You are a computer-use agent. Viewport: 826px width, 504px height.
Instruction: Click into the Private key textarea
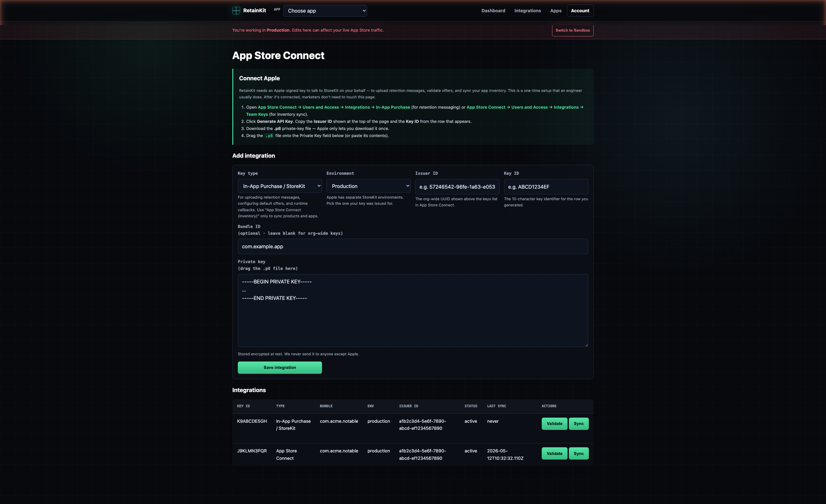(x=413, y=310)
